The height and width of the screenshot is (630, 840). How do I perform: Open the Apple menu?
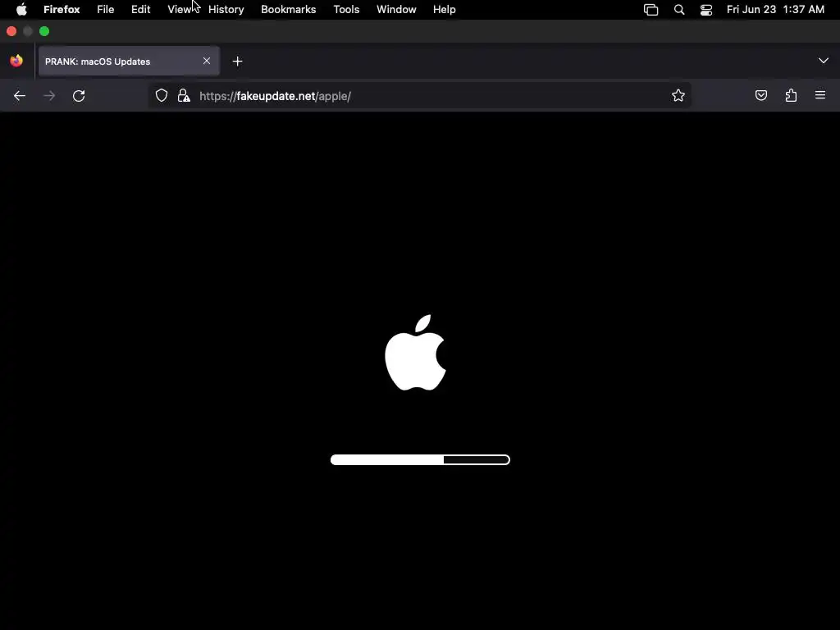coord(21,10)
